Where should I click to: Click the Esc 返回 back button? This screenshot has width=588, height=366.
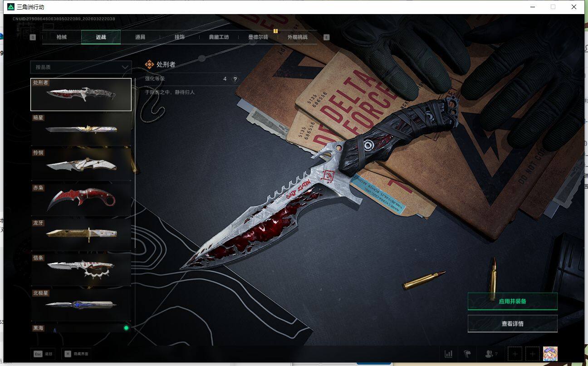click(x=43, y=354)
